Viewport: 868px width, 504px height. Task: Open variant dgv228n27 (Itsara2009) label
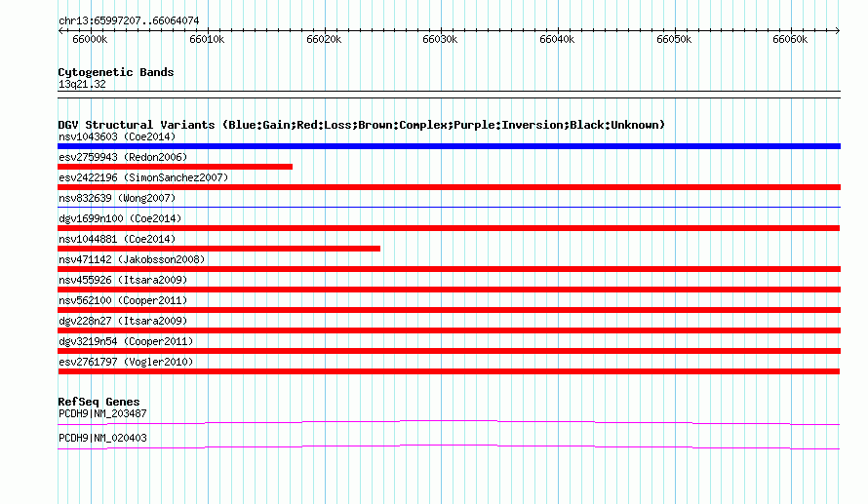pyautogui.click(x=123, y=321)
